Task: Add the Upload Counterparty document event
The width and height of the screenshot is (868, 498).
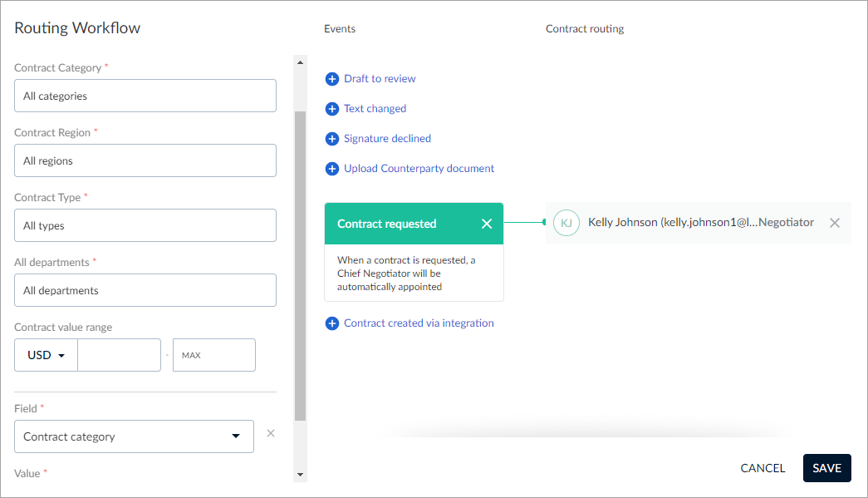Action: tap(419, 169)
